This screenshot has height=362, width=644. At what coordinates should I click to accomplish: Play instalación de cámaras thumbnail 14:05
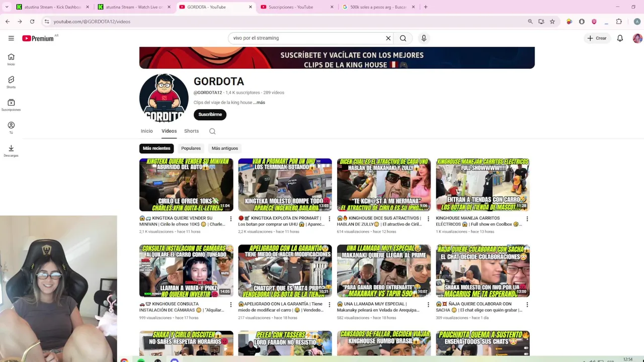(186, 271)
